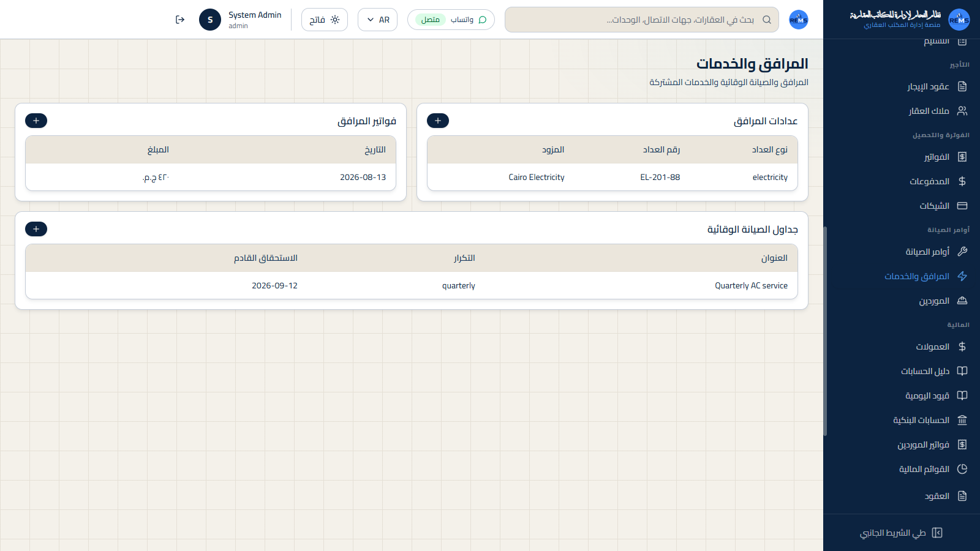Click the search field for properties
This screenshot has width=980, height=551.
pyautogui.click(x=642, y=20)
